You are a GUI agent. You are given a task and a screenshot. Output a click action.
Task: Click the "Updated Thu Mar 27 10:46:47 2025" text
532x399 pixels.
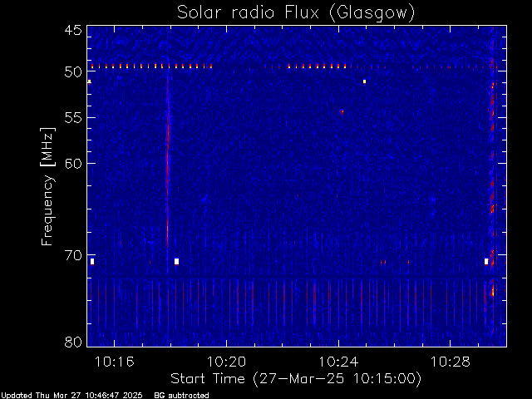coord(71,396)
